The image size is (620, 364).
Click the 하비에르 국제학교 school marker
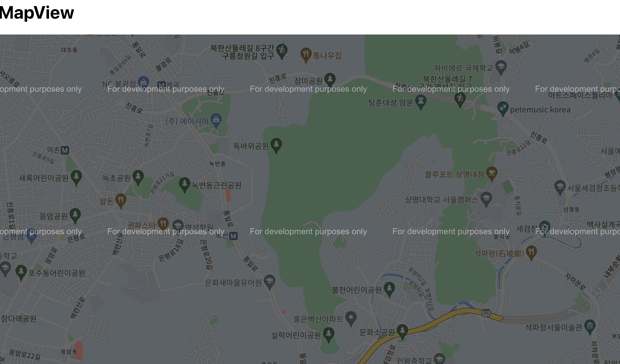pos(501,67)
